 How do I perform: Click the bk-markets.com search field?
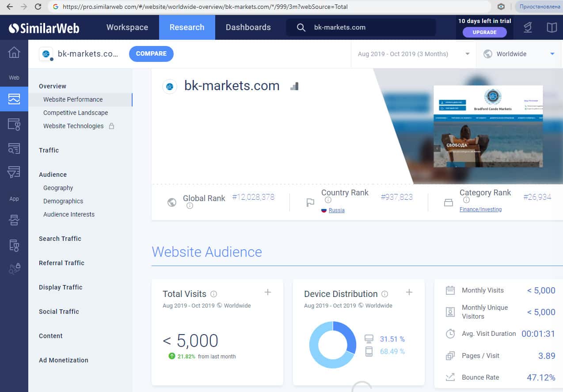367,27
